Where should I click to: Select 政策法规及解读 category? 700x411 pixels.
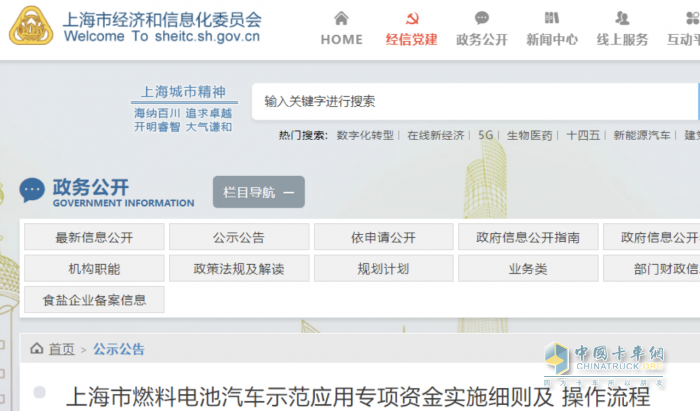(238, 269)
